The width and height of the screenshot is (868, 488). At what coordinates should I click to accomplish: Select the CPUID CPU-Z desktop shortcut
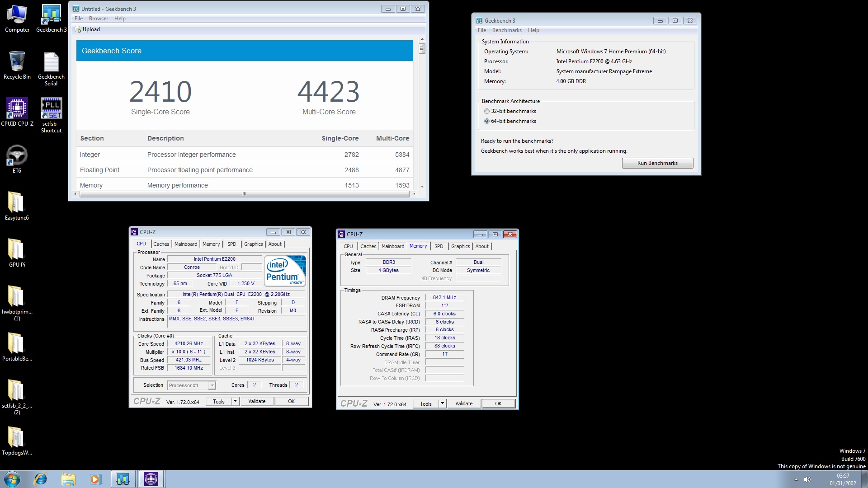tap(17, 112)
